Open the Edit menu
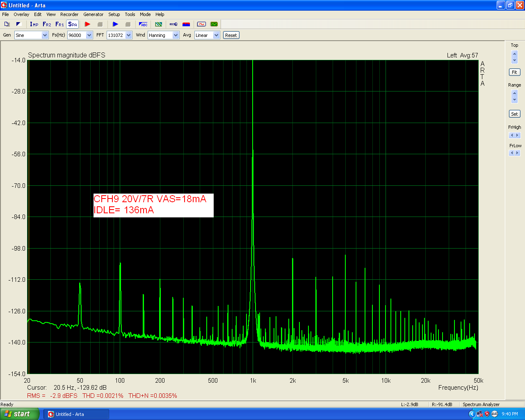 pos(38,14)
